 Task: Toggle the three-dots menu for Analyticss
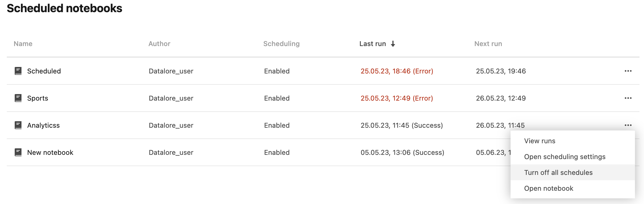[628, 125]
